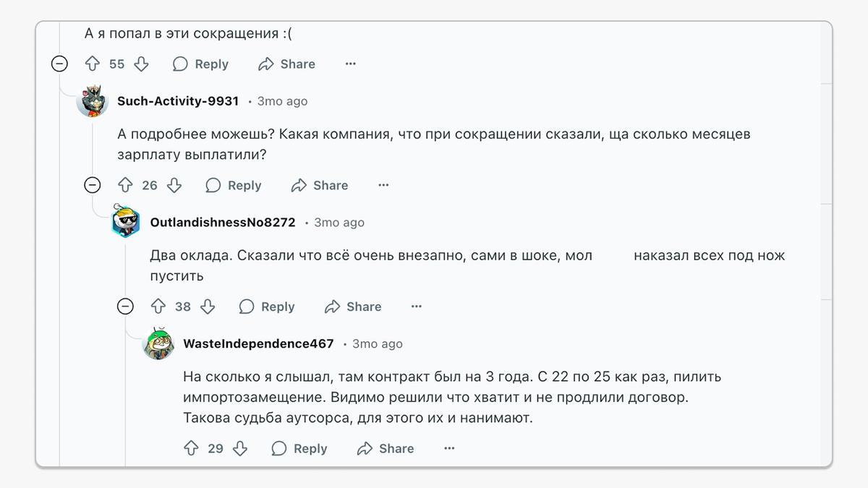Collapse Such-Activity-9931's comment thread

point(92,185)
